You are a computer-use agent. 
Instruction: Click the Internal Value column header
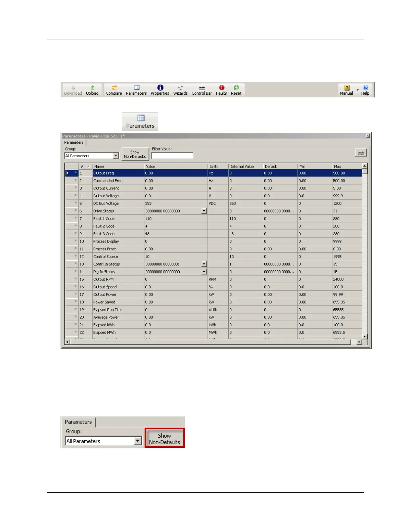(245, 167)
